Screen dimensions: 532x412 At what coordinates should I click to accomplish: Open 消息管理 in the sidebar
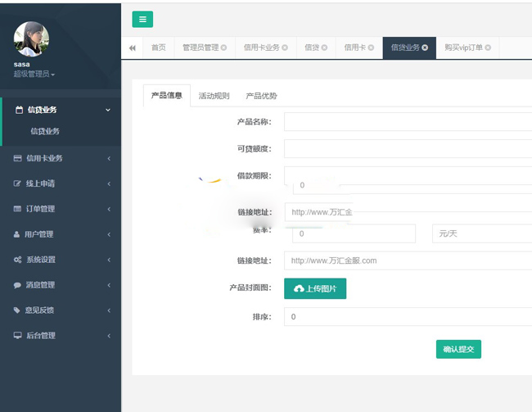coord(61,285)
